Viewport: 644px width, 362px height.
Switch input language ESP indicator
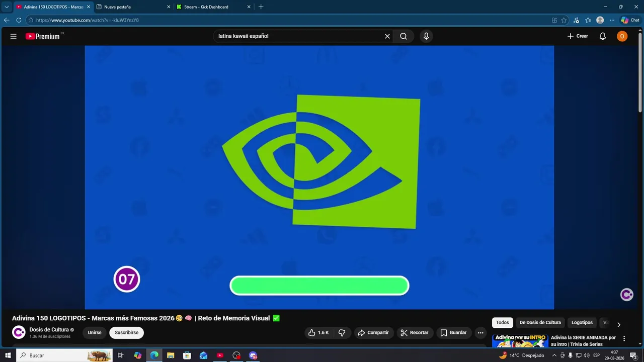point(597,355)
